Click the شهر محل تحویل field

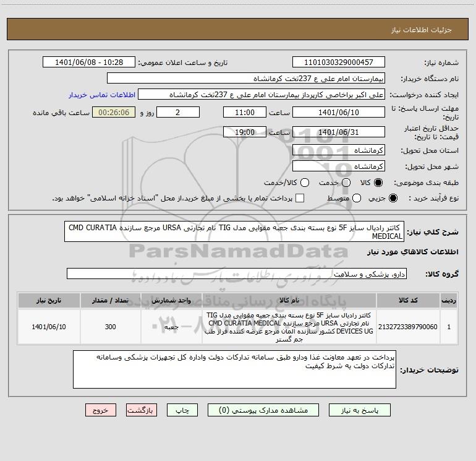pyautogui.click(x=339, y=166)
